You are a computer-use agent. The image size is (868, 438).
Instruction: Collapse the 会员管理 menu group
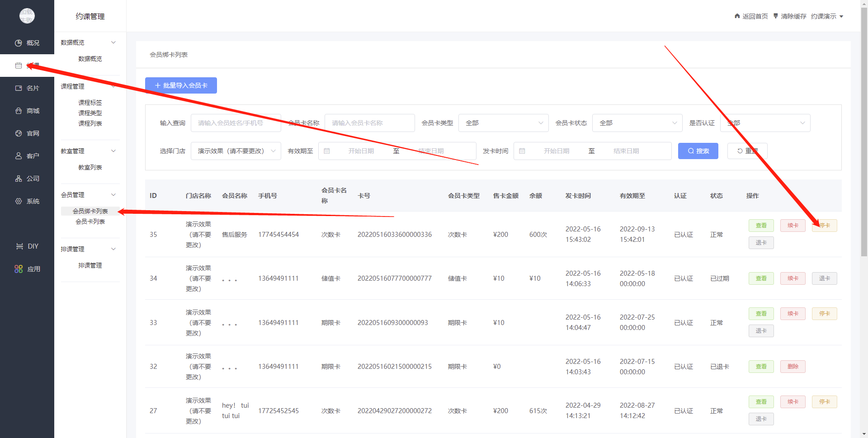[113, 195]
